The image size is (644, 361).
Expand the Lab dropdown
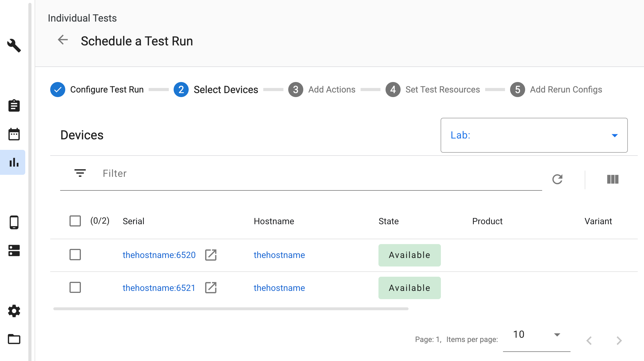(x=534, y=135)
